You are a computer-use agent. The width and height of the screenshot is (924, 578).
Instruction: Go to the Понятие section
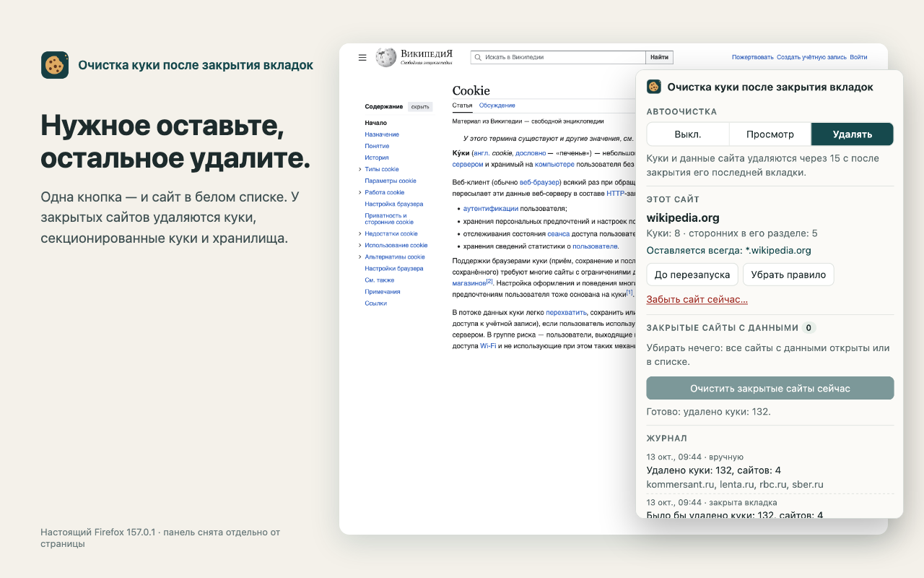click(377, 146)
